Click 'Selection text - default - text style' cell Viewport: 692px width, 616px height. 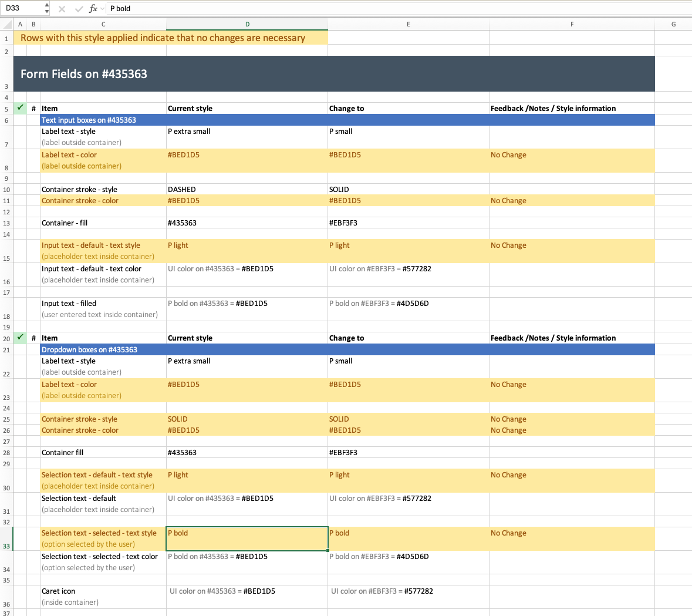(103, 480)
